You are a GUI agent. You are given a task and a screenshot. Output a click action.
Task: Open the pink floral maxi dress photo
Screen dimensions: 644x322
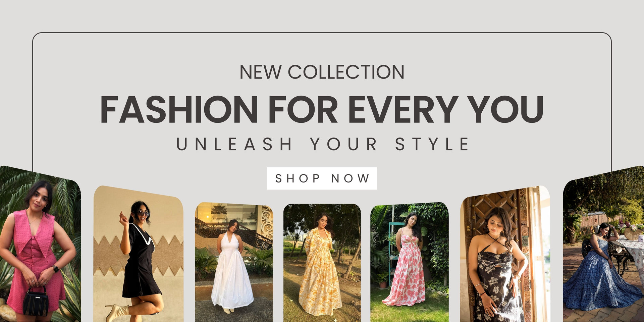point(410,262)
